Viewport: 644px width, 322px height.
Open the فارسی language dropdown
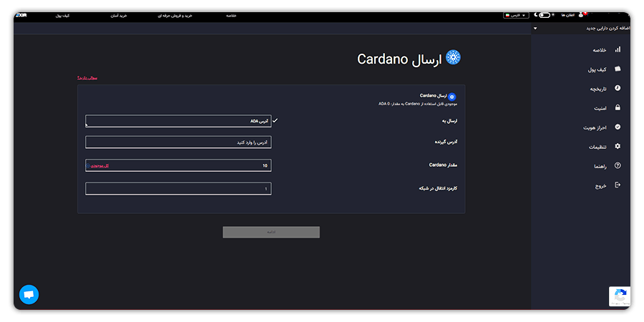(x=516, y=15)
